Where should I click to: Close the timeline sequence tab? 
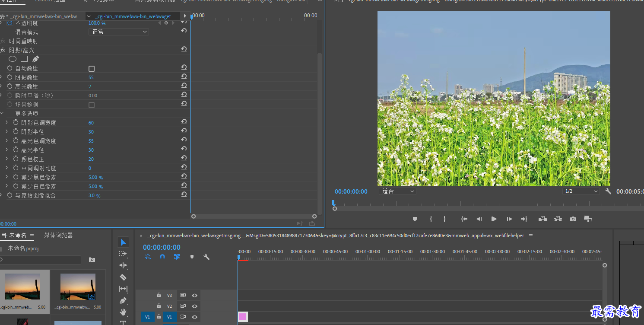point(141,236)
